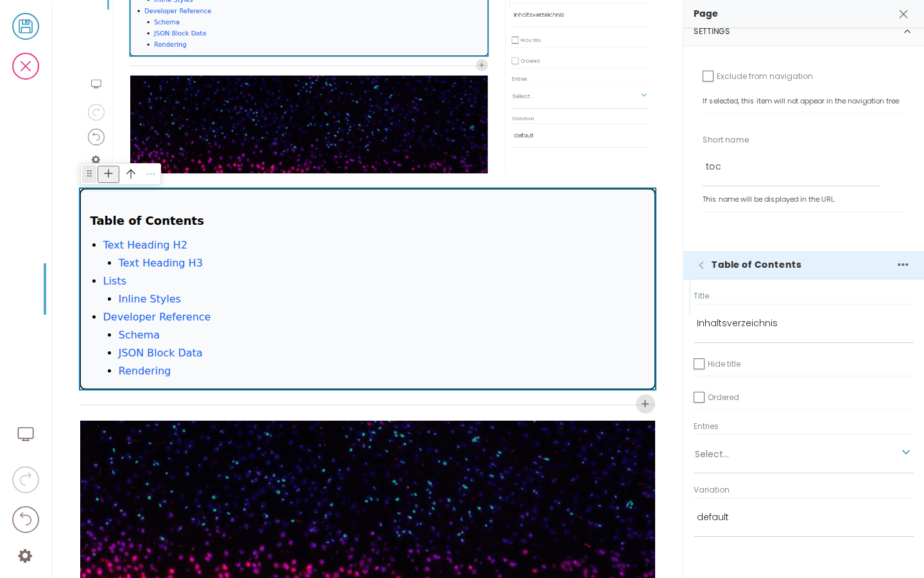Toggle the Ordered checkbox in sidebar
924x578 pixels.
pyautogui.click(x=699, y=397)
